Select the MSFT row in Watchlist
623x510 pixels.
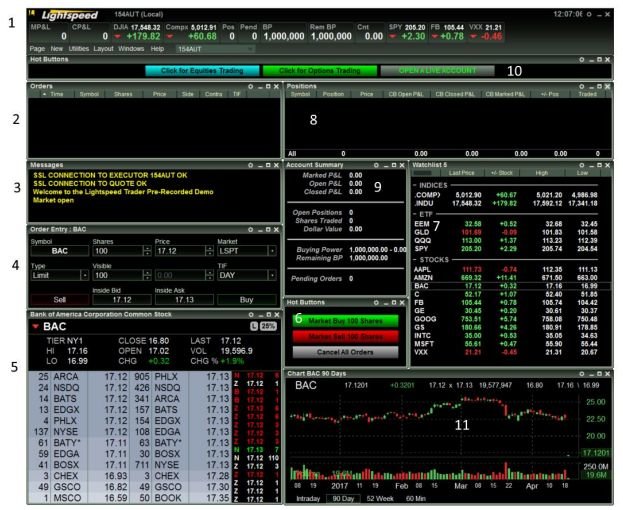(x=511, y=344)
